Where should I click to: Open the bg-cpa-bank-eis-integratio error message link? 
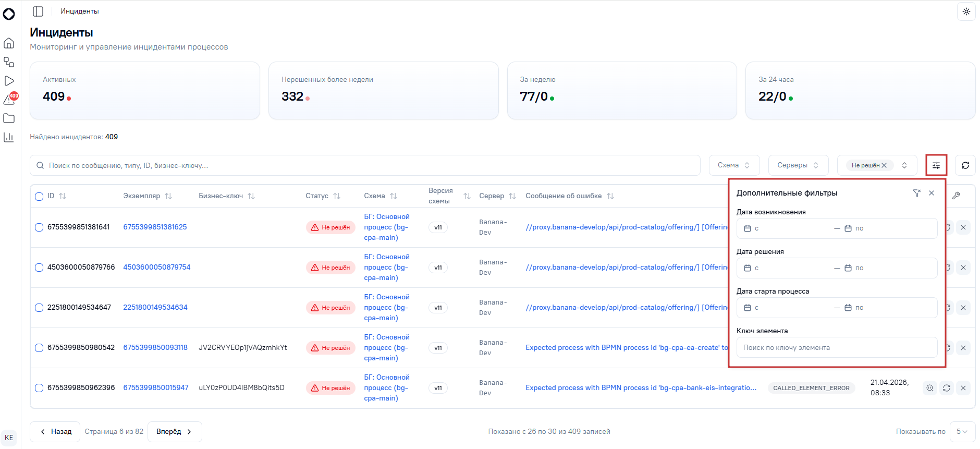coord(641,388)
